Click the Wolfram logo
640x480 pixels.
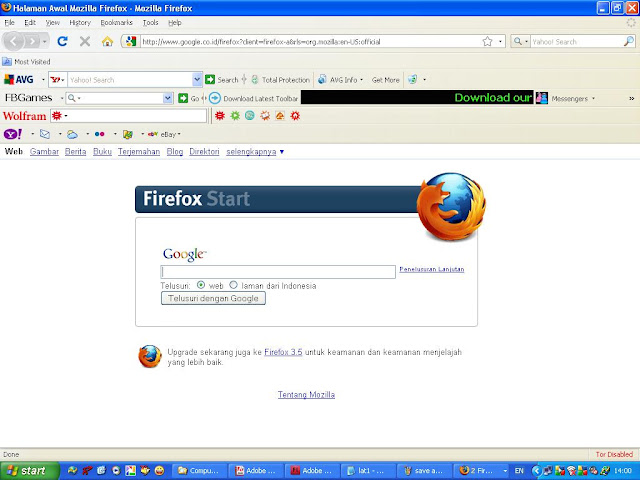point(24,116)
